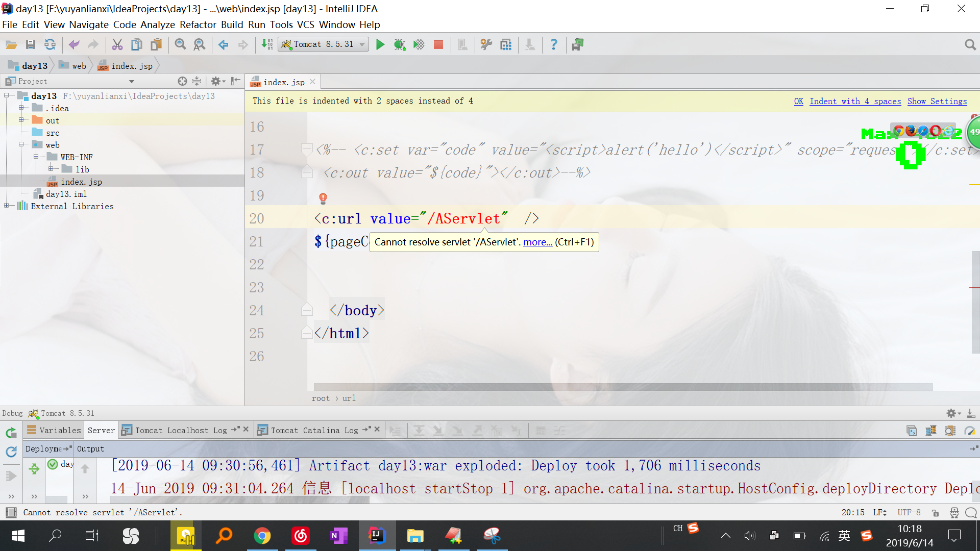This screenshot has height=551, width=980.
Task: Click the Help question mark icon
Action: click(554, 45)
